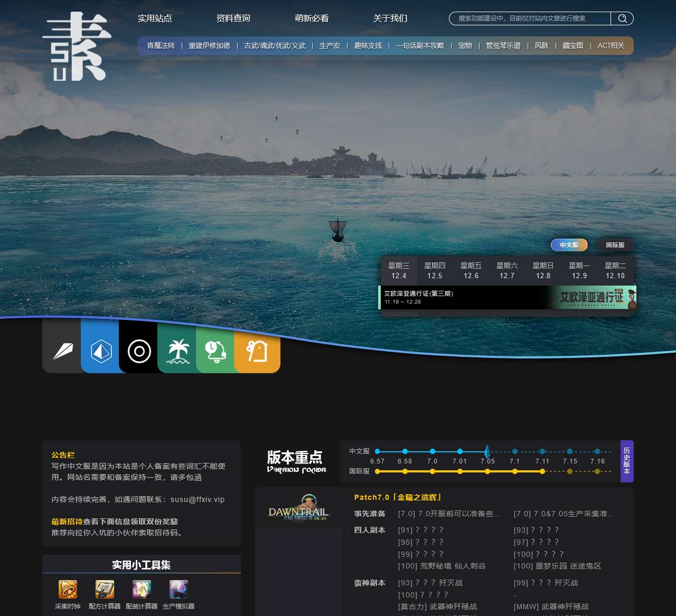
Task: Go to 重建伊修加德 page
Action: [x=209, y=46]
